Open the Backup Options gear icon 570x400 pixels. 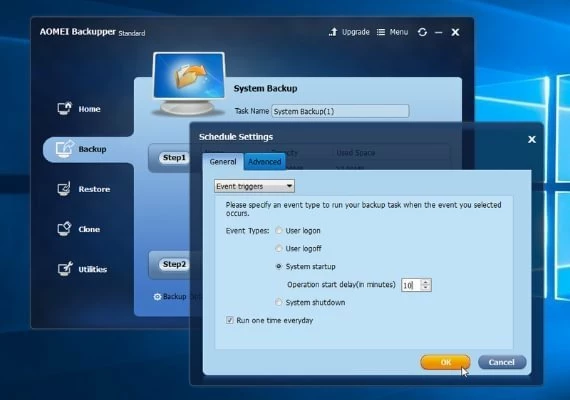(157, 297)
